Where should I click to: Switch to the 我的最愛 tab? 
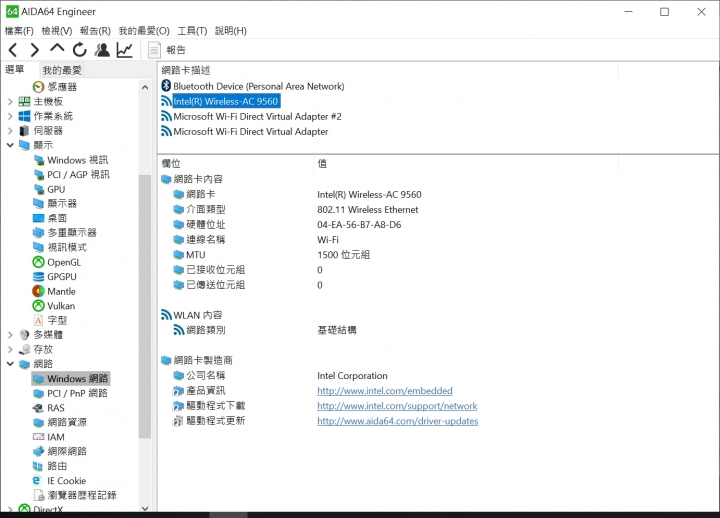[62, 70]
